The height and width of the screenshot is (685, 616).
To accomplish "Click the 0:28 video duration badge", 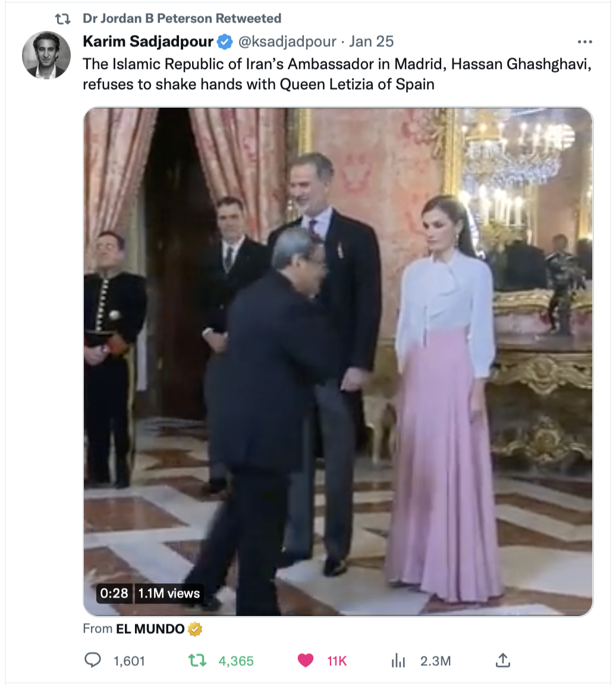I will click(114, 593).
